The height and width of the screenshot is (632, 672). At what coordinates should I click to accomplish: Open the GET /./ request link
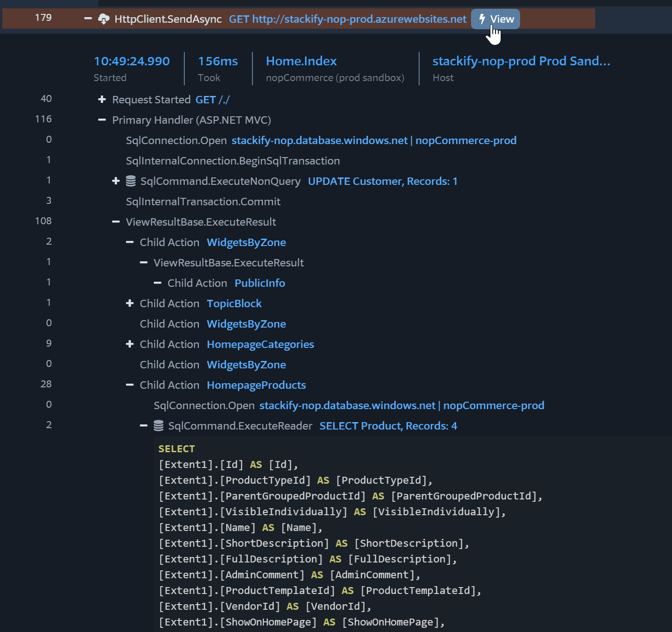[x=213, y=100]
